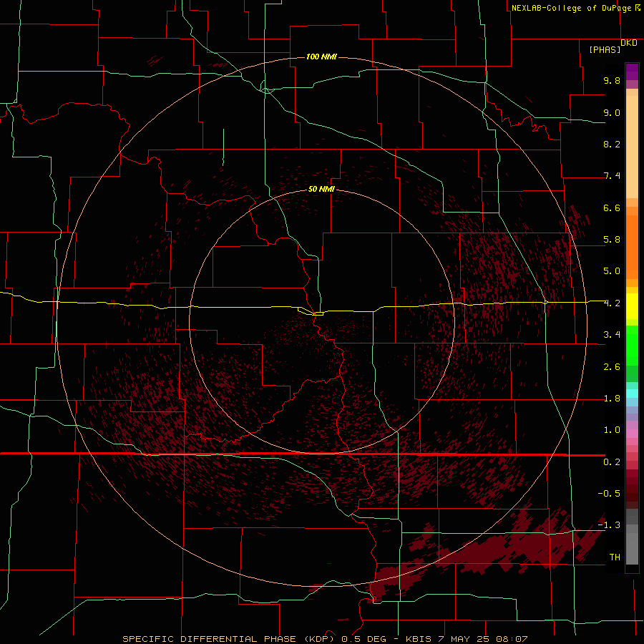644x644 pixels.
Task: Click the 9.0 value on the legend
Action: [612, 112]
